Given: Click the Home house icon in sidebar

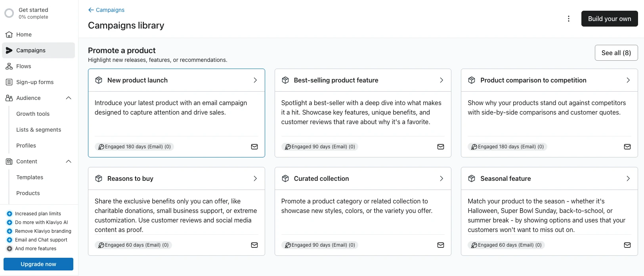Looking at the screenshot, I should [x=9, y=34].
